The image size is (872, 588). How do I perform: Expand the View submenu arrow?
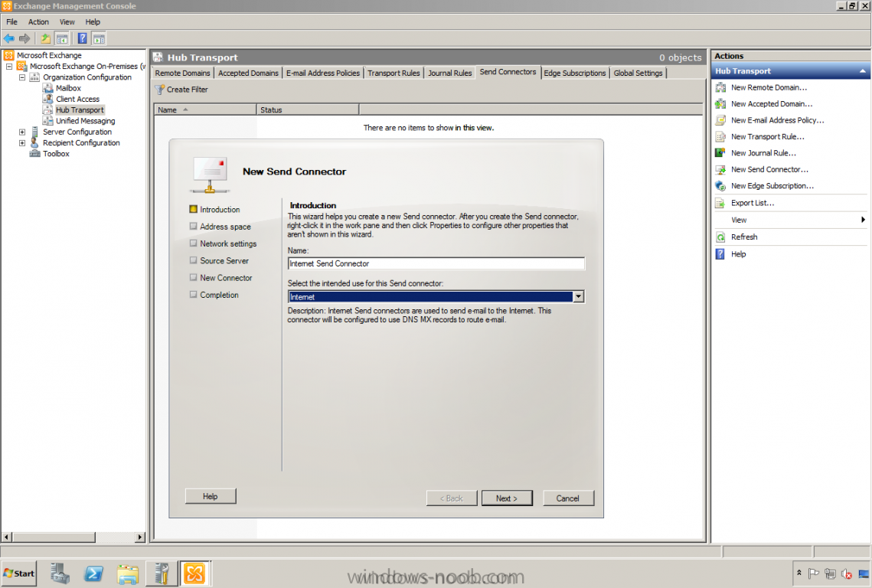863,220
